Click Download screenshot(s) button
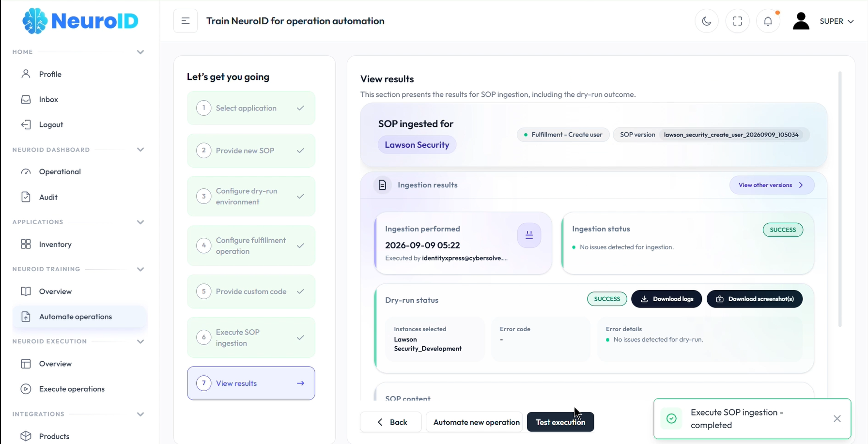The image size is (868, 444). tap(755, 299)
